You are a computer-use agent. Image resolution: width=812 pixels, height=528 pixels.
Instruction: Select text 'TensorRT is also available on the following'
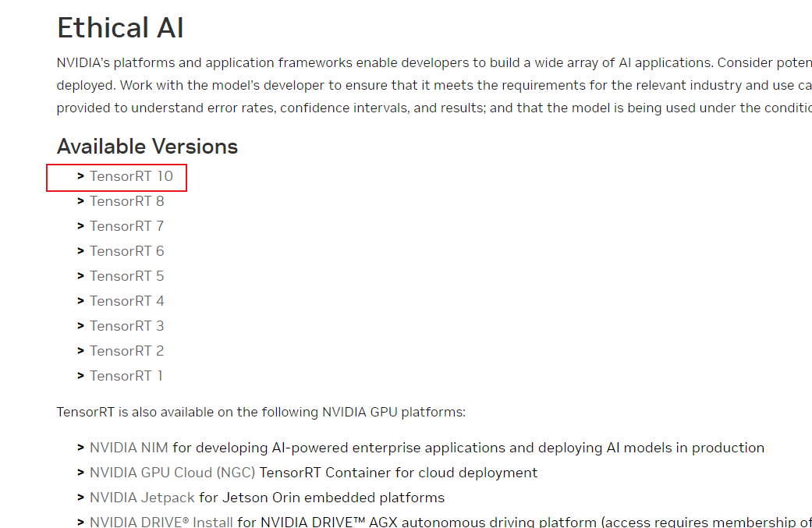tap(187, 412)
